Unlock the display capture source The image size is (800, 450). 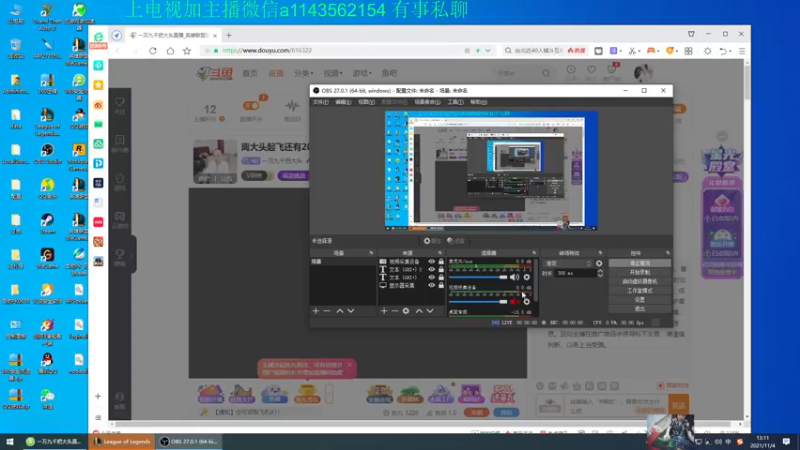(441, 286)
